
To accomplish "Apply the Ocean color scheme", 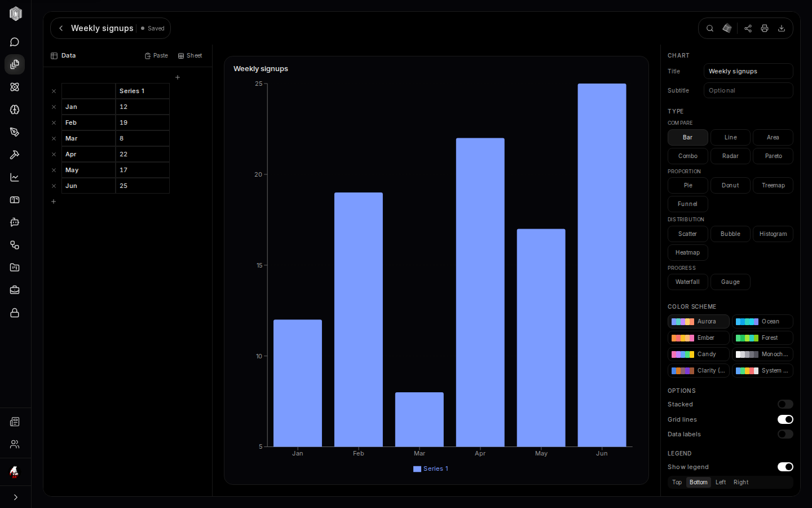I will pos(762,321).
